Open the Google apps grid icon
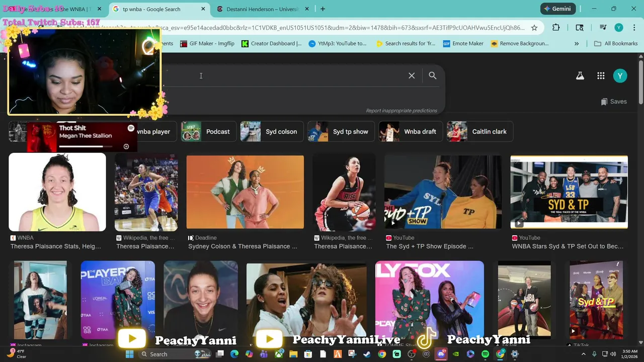The width and height of the screenshot is (644, 362). 601,76
